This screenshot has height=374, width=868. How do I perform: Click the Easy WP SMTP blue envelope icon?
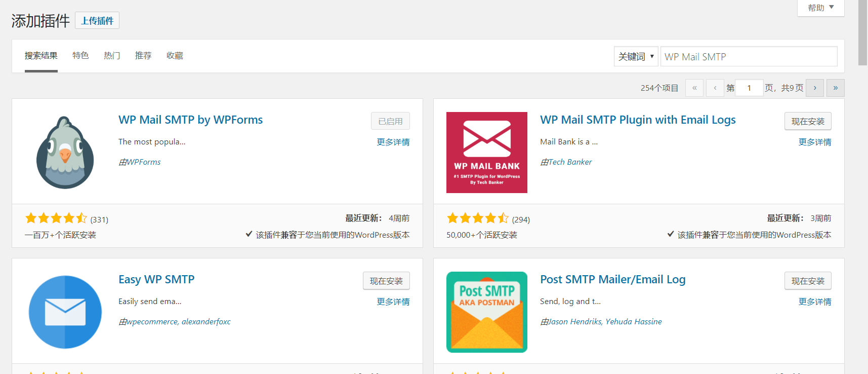(65, 312)
